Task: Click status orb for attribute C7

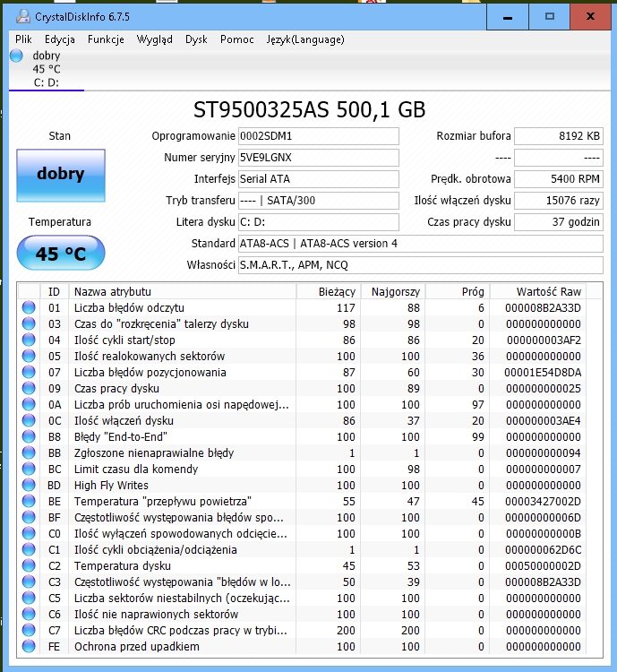Action: [29, 631]
